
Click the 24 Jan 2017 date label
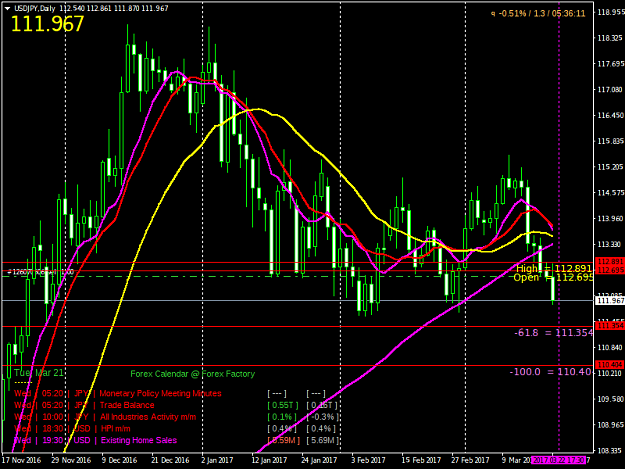coord(319,460)
